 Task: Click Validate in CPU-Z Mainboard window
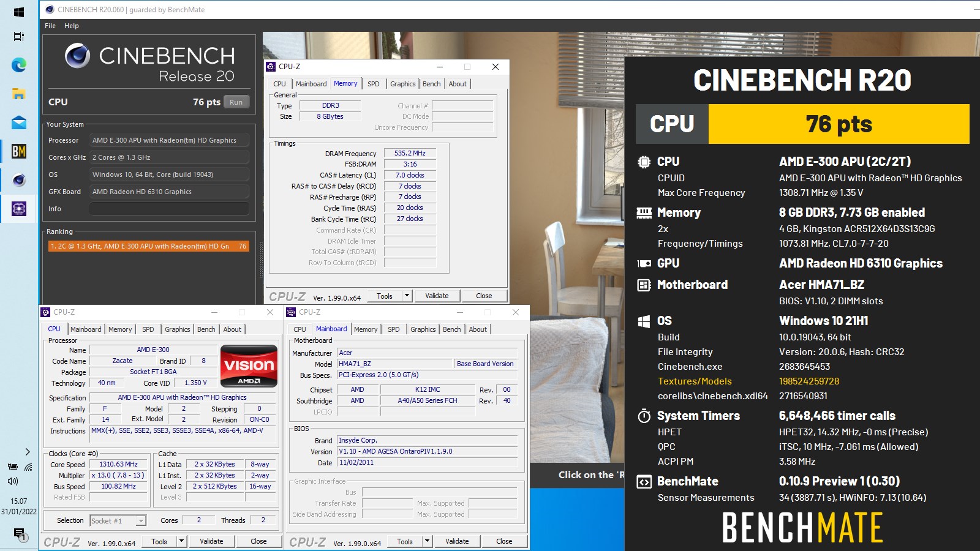[458, 541]
